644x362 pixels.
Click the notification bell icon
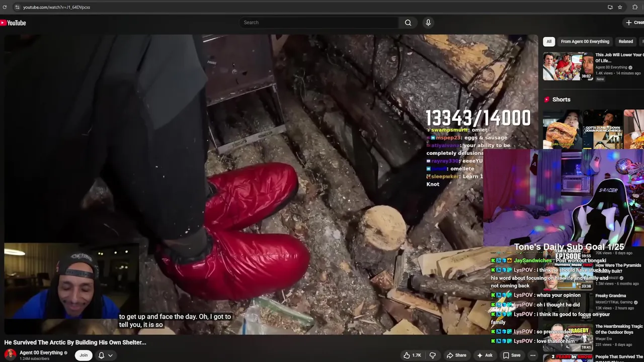click(x=101, y=355)
